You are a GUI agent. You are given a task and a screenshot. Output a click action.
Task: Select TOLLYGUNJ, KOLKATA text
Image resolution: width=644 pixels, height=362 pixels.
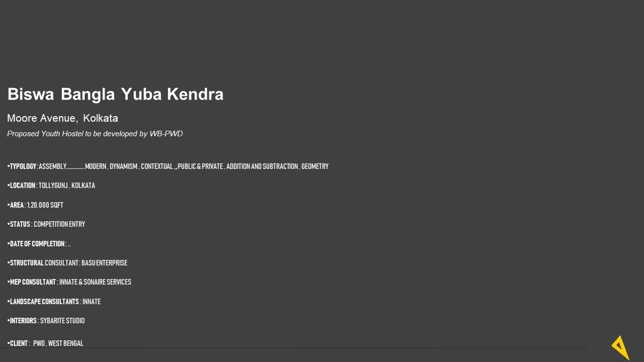click(x=67, y=186)
